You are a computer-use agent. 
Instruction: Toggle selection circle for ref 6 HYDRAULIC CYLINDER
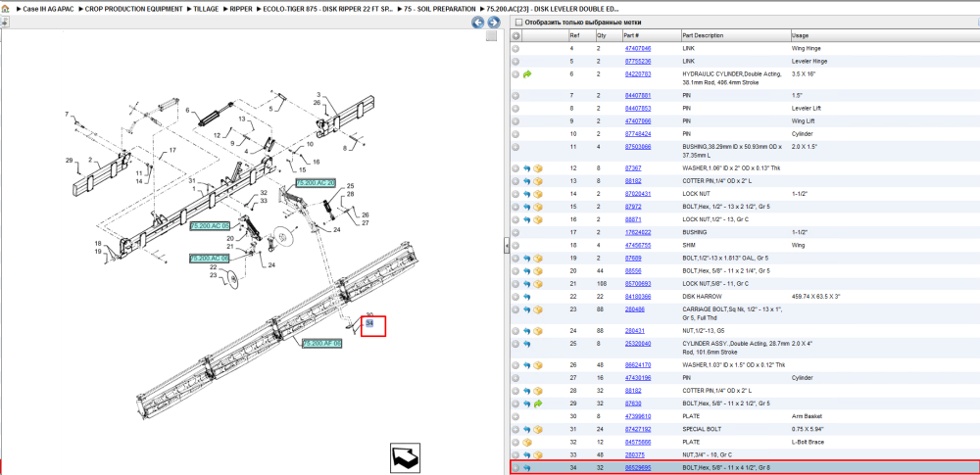click(515, 73)
